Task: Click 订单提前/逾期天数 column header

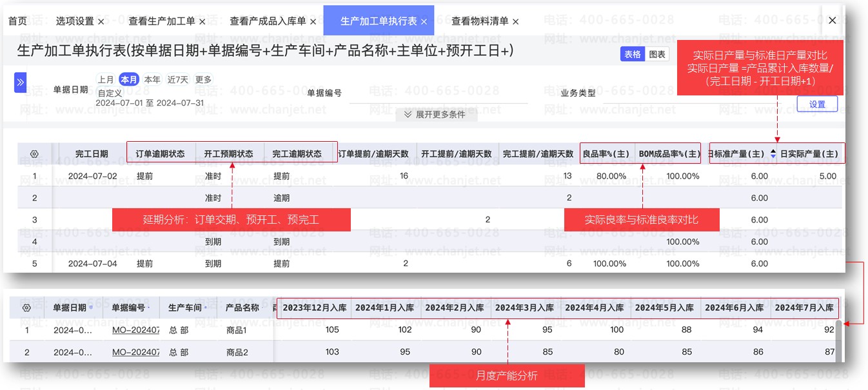Action: [x=373, y=154]
